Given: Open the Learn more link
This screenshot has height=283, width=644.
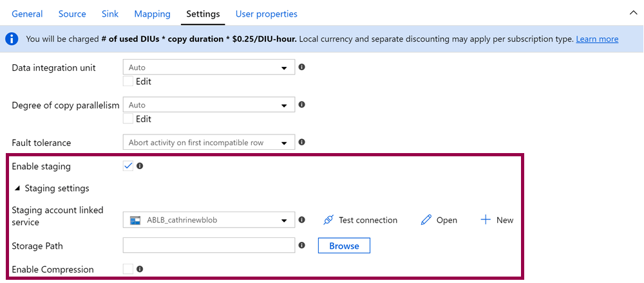Looking at the screenshot, I should (x=597, y=39).
